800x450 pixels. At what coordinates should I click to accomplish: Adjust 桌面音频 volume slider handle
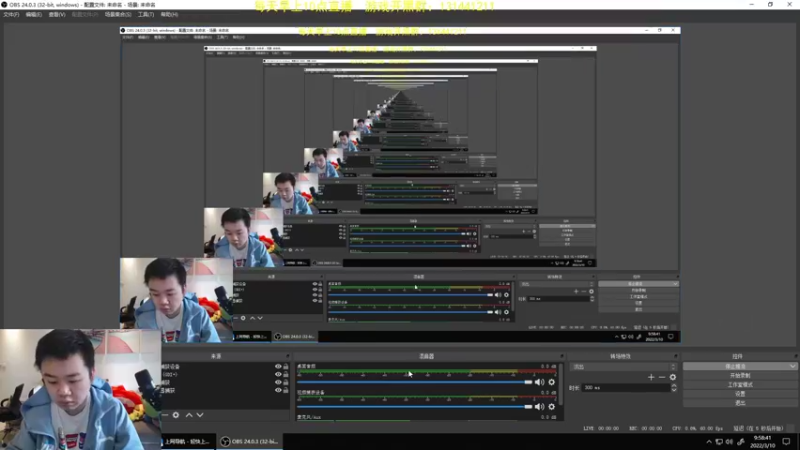tap(528, 382)
